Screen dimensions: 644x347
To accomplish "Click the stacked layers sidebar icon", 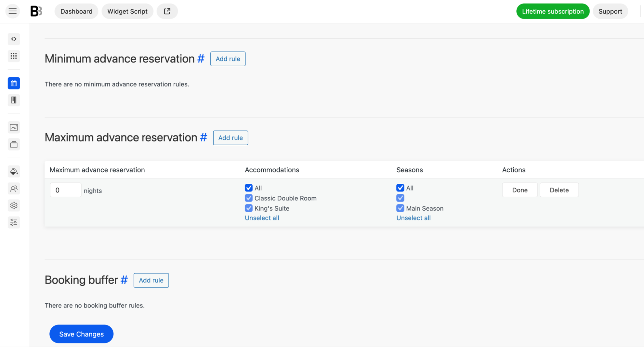I will click(14, 144).
